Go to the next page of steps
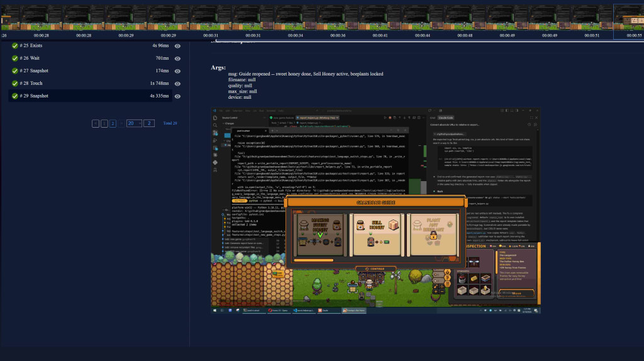644x361 pixels. pyautogui.click(x=121, y=123)
